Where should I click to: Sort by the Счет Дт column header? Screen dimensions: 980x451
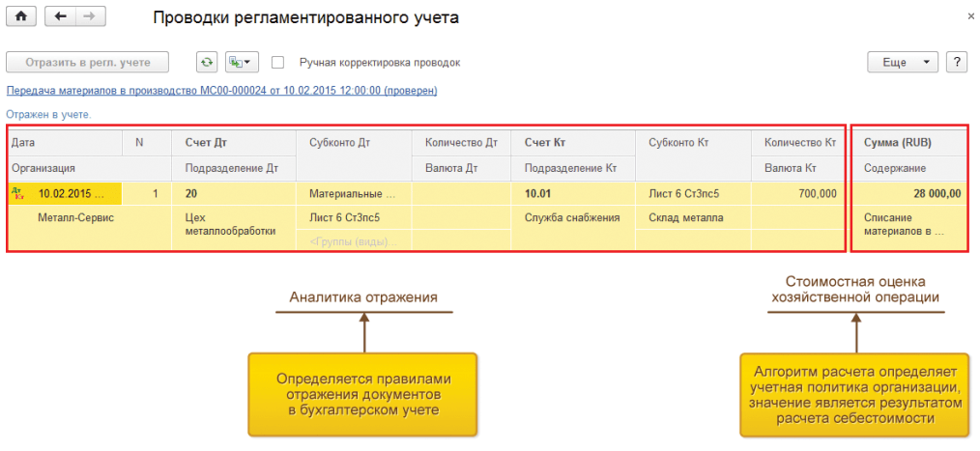[205, 143]
